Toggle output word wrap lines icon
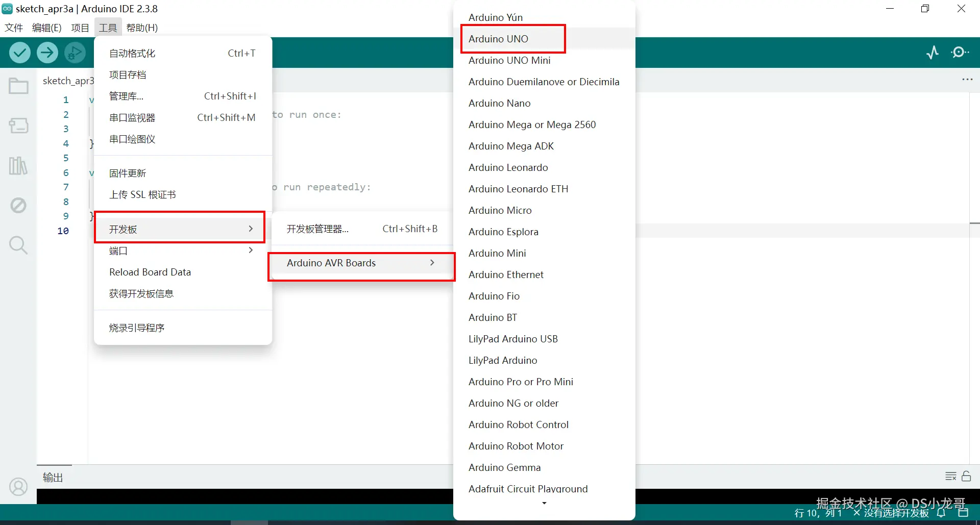 coord(950,476)
